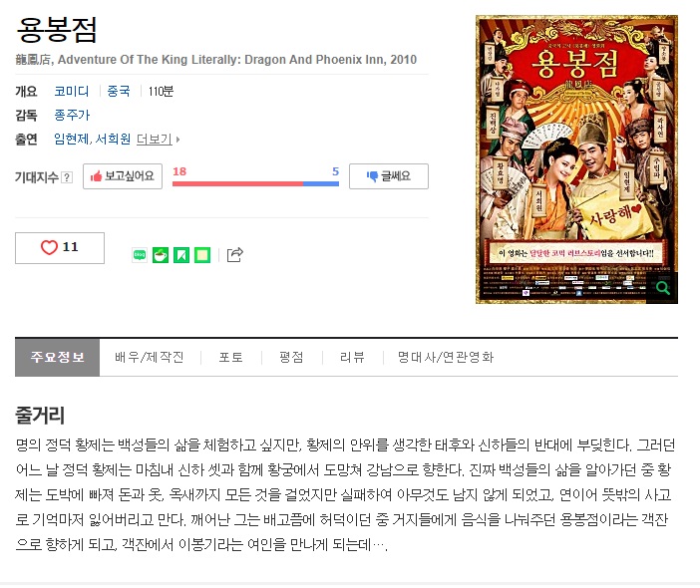Image resolution: width=700 pixels, height=588 pixels.
Task: Open the 포토 tab
Action: 230,358
